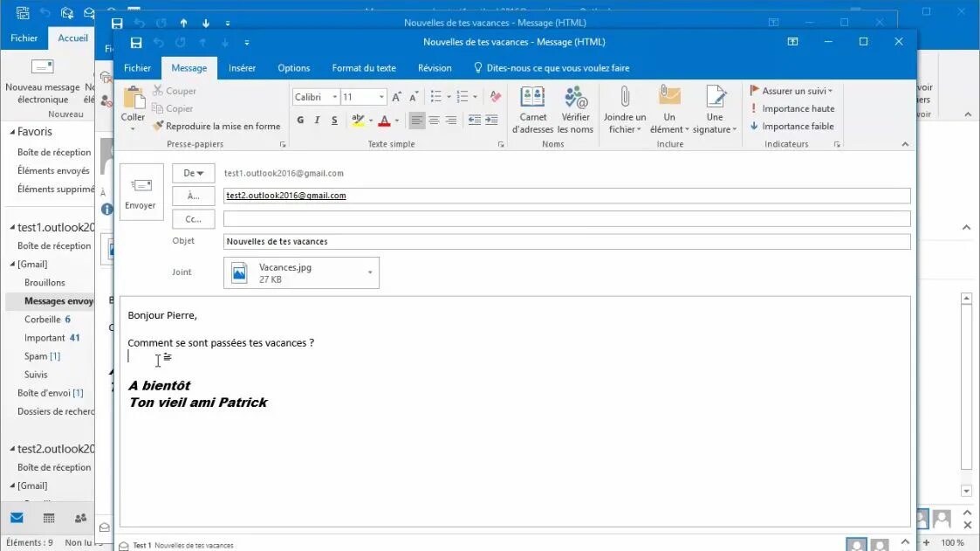
Task: Switch to the Format du texte tab
Action: point(364,67)
